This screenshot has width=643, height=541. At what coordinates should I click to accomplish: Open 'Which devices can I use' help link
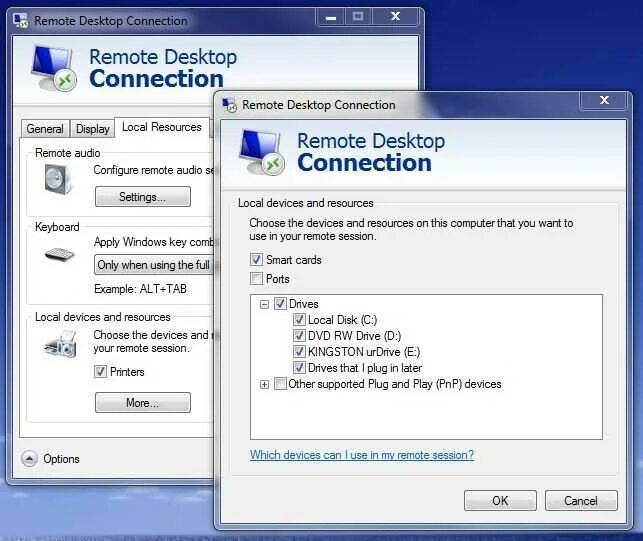click(x=362, y=455)
